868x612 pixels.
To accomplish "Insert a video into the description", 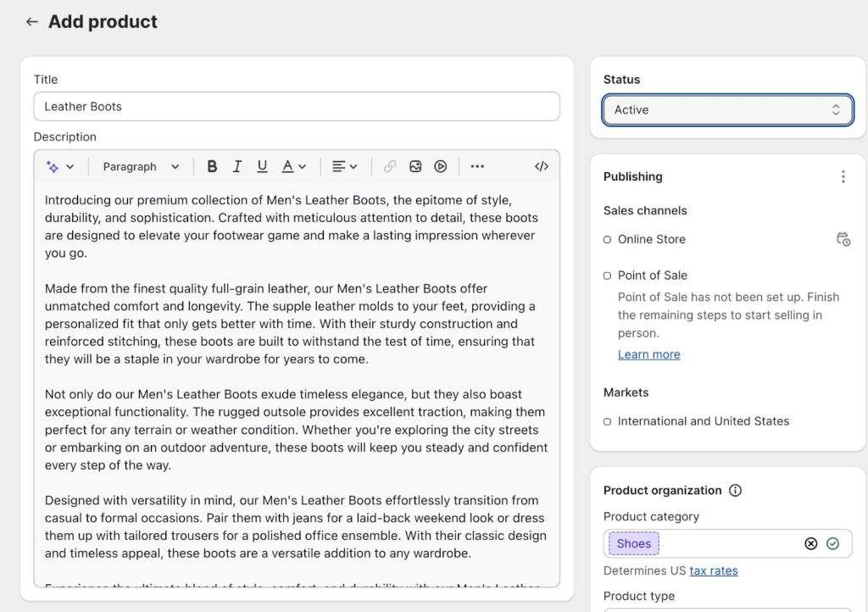I will [441, 167].
